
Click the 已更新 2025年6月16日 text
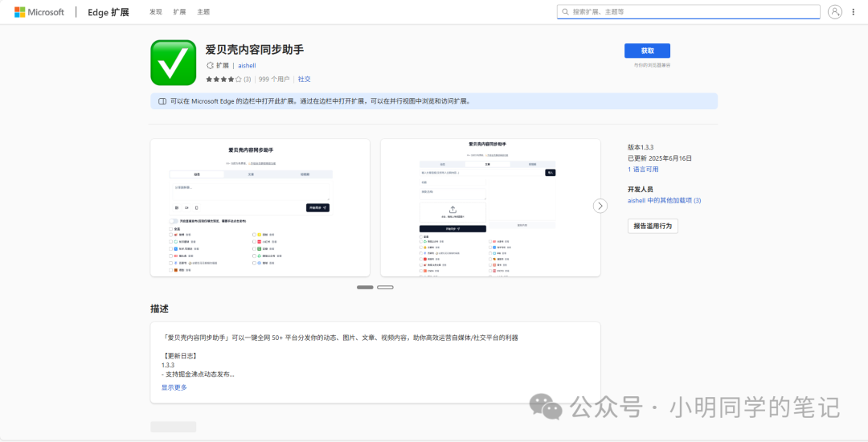pos(660,158)
